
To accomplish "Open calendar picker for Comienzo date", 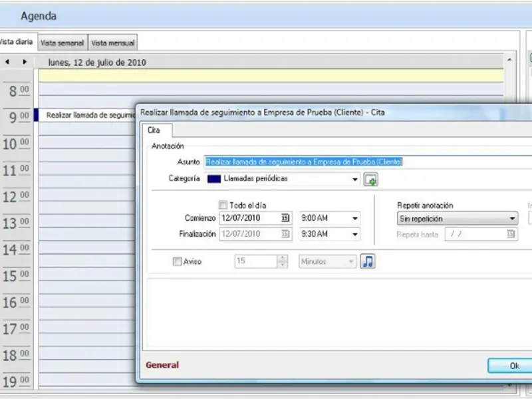I will [x=285, y=218].
